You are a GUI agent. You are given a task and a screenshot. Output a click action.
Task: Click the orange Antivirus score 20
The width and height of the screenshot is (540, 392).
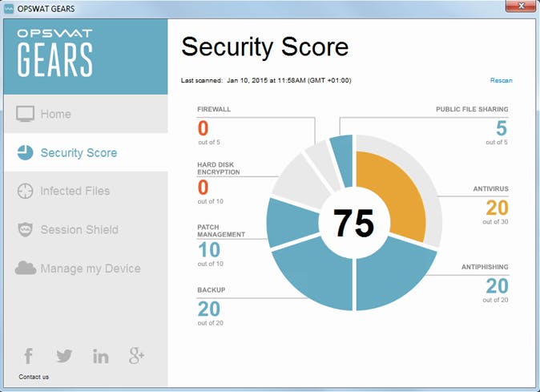point(498,208)
